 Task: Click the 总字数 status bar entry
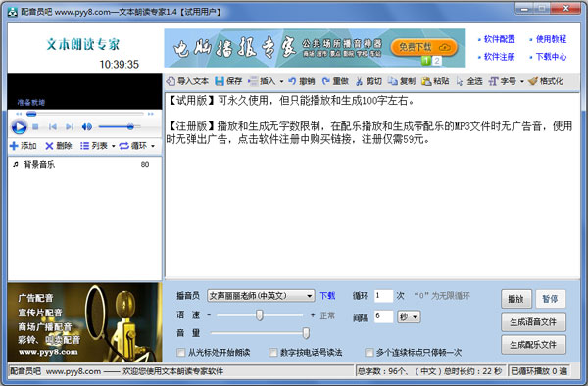(x=430, y=371)
